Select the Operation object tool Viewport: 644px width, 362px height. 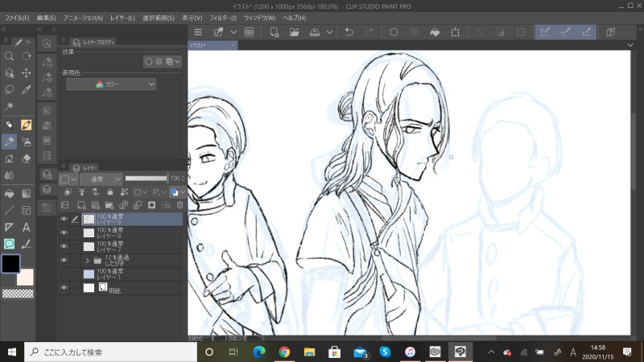click(9, 73)
